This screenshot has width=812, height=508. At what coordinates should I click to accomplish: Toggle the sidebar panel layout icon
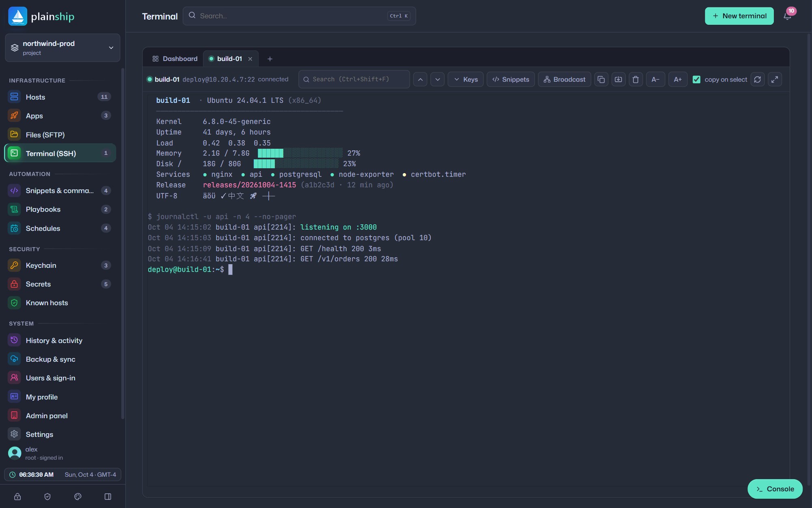(x=108, y=496)
